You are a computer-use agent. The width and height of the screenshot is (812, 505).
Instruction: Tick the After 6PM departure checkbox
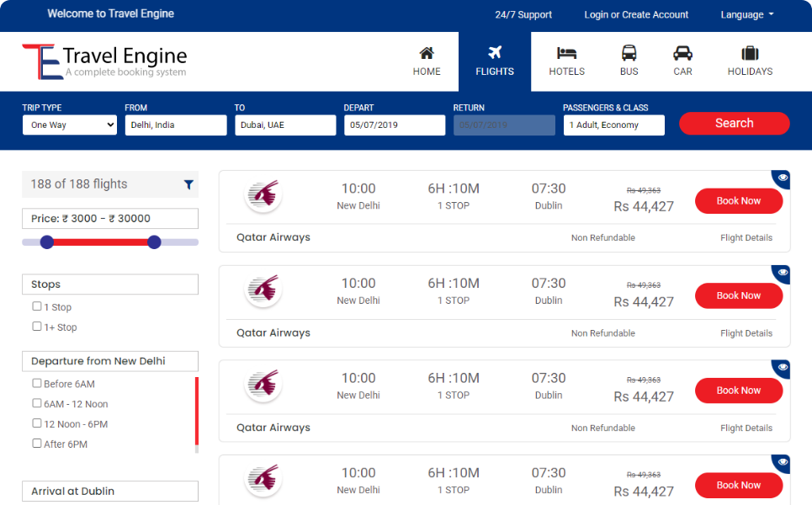coord(37,443)
